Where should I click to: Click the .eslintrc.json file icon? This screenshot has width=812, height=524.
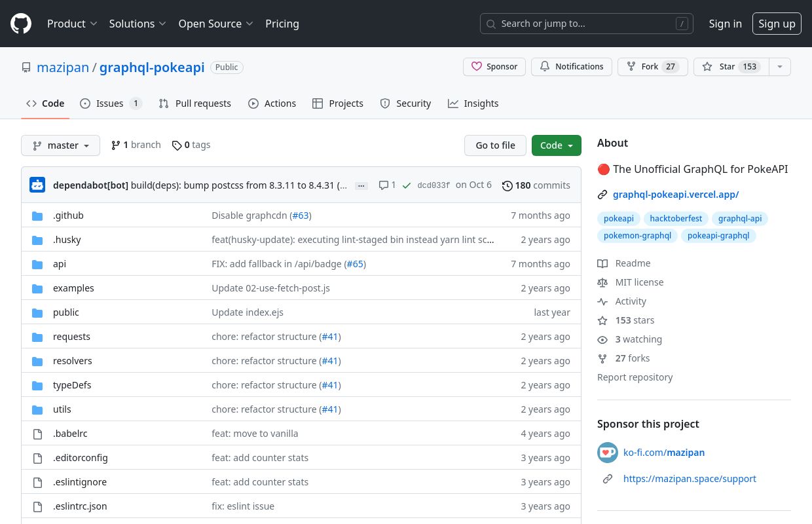37,506
